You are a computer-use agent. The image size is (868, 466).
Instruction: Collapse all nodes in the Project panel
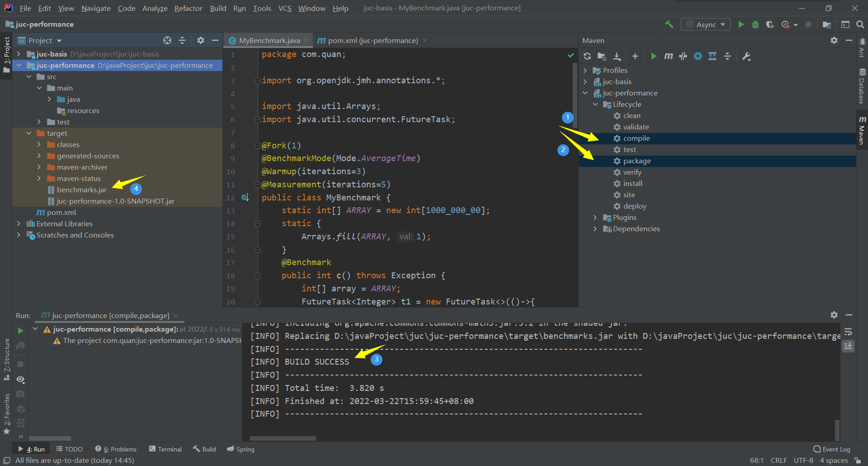(182, 40)
